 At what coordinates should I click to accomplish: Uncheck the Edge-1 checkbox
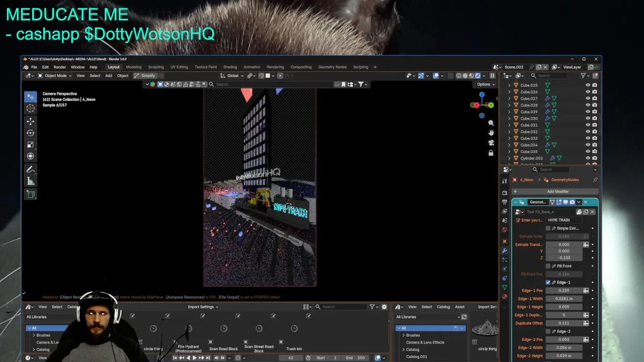coord(548,282)
